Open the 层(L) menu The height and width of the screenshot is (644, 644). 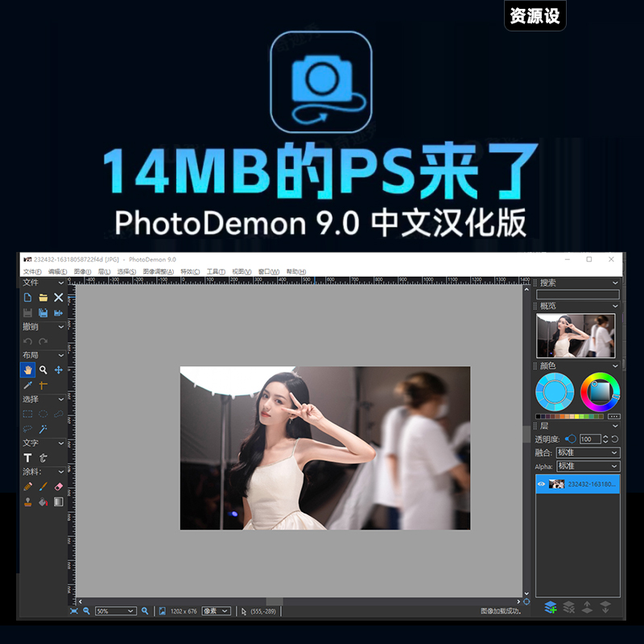[104, 271]
